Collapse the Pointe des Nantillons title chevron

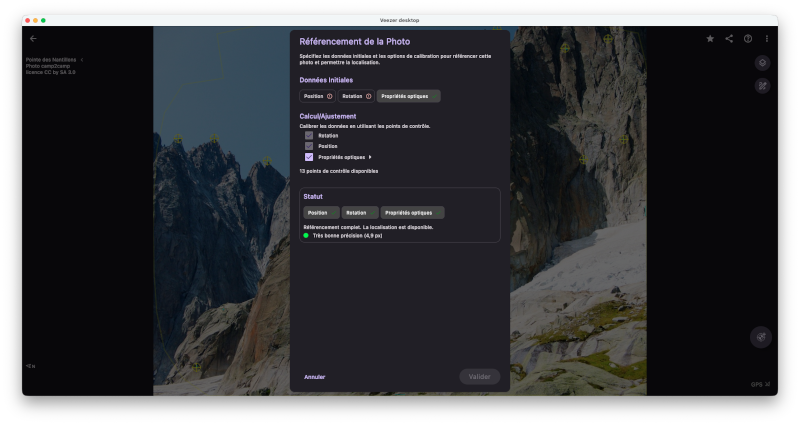[x=82, y=60]
